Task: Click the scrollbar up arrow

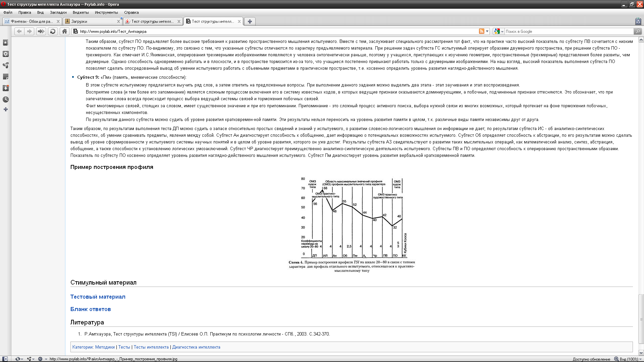Action: [641, 40]
